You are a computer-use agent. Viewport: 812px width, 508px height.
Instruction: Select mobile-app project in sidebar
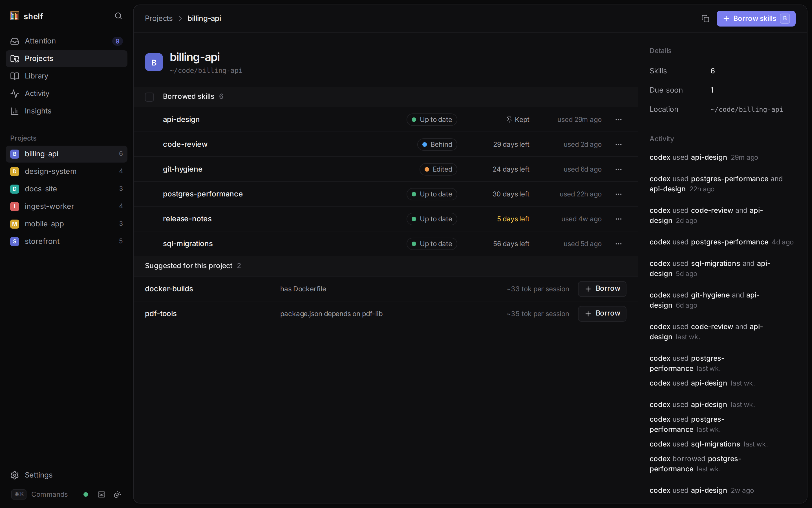pyautogui.click(x=67, y=224)
